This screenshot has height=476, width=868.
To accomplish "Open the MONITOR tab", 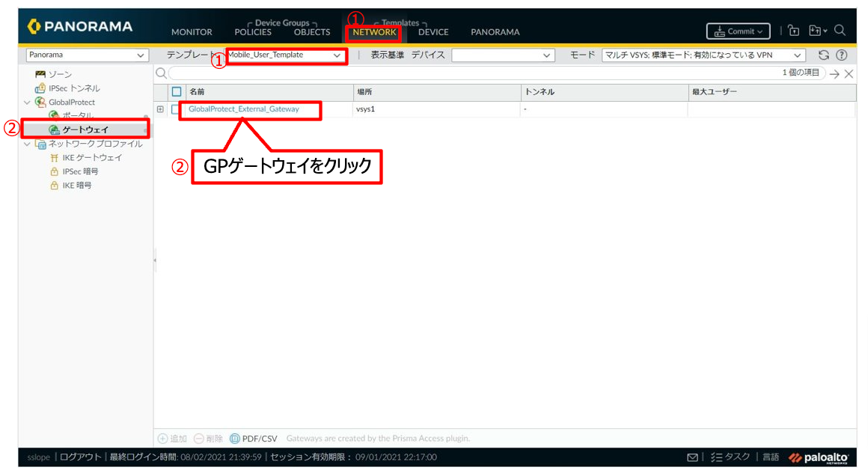I will point(192,32).
